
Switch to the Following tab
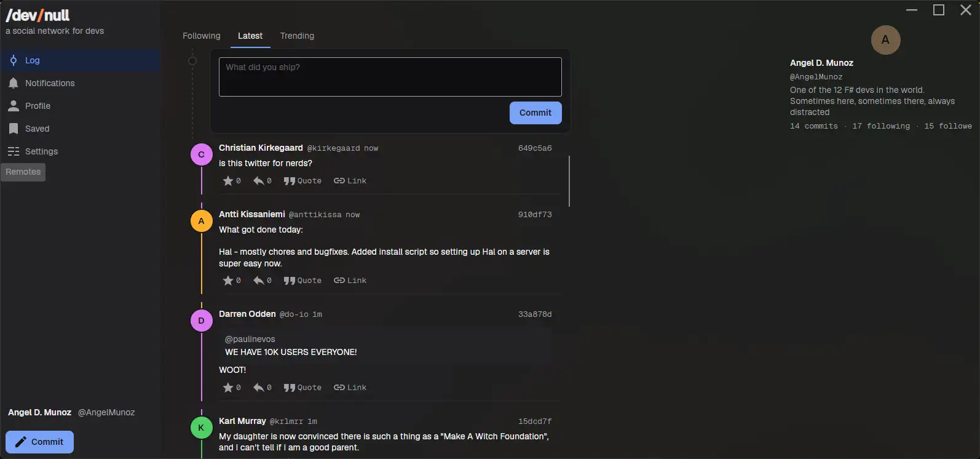(202, 36)
